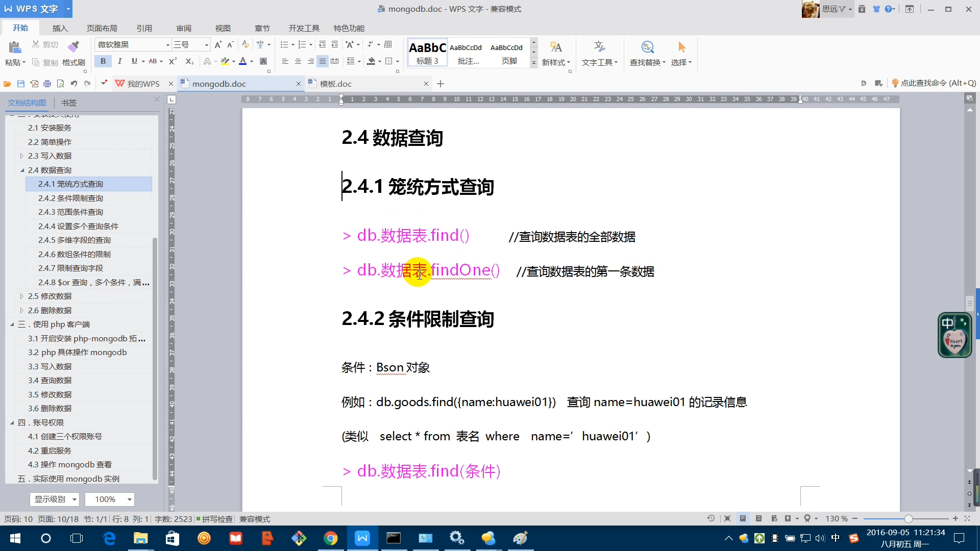This screenshot has height=551, width=980.
Task: Open the 页面布局 ribbon tab
Action: coord(102,28)
